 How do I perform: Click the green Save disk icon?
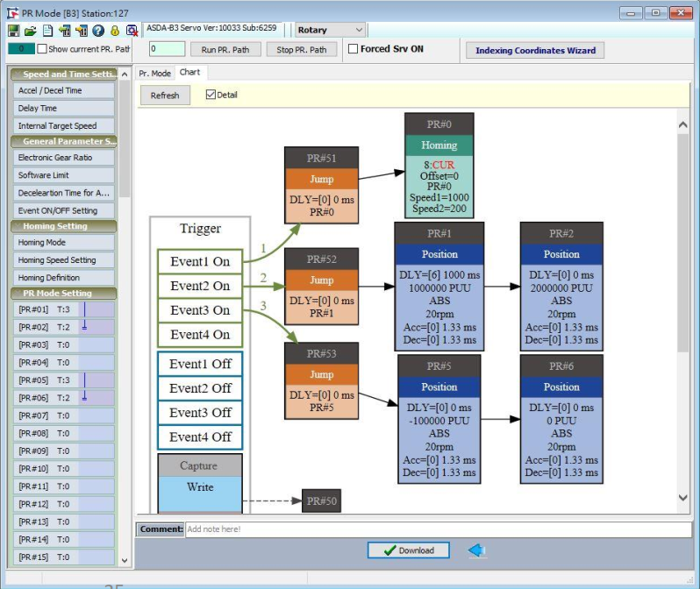coord(13,31)
